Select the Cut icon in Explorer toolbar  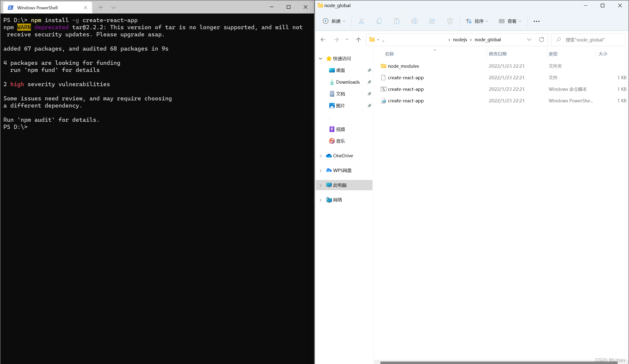pyautogui.click(x=361, y=21)
